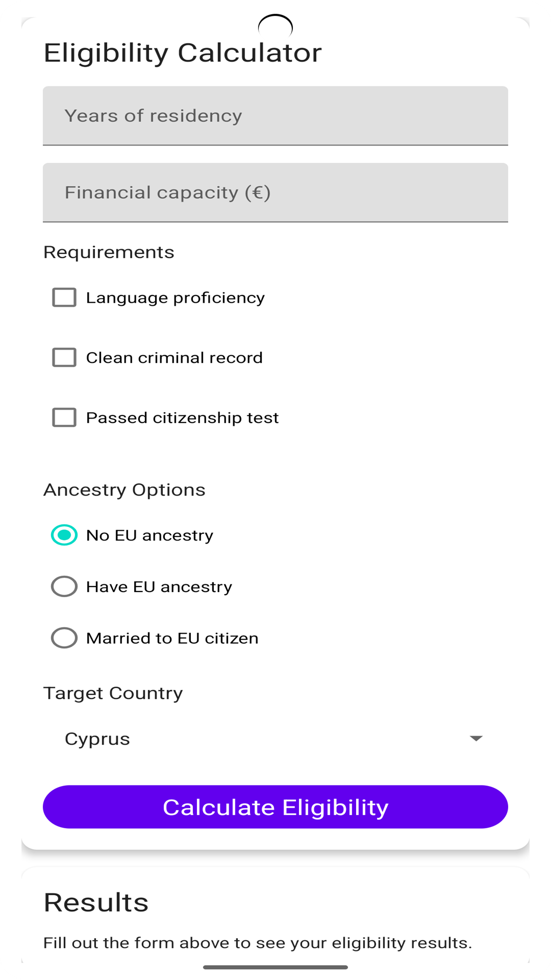
Task: Click the Requirements section heading
Action: coord(109,252)
